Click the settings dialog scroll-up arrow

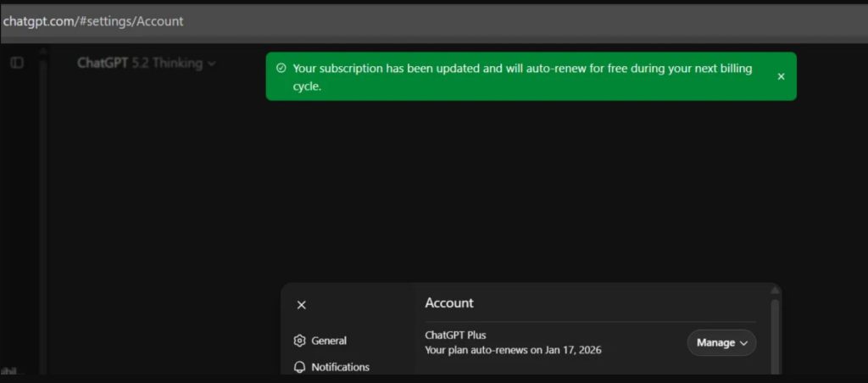click(x=774, y=291)
